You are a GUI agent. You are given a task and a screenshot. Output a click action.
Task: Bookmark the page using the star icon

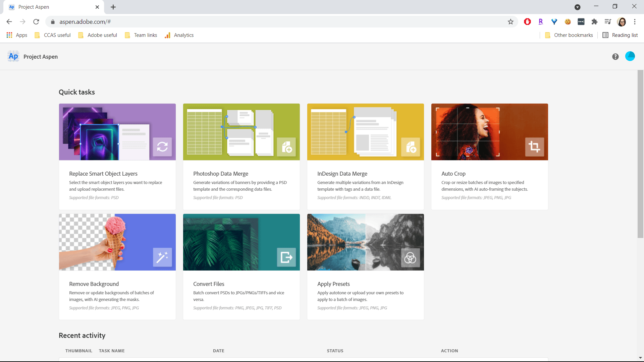pos(511,21)
